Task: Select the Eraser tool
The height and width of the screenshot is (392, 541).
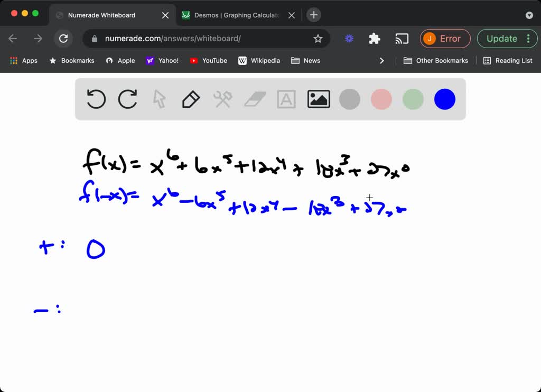Action: [x=254, y=99]
